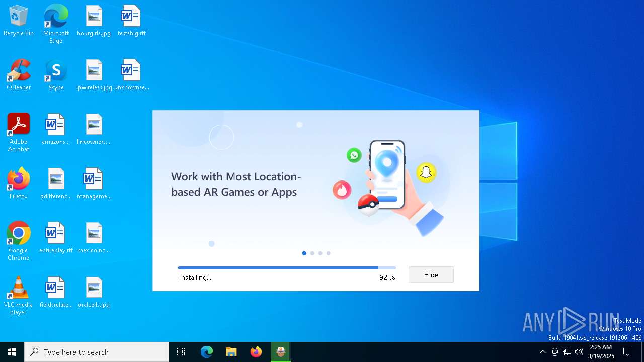Click the network tray icon
644x362 pixels.
pos(567,352)
